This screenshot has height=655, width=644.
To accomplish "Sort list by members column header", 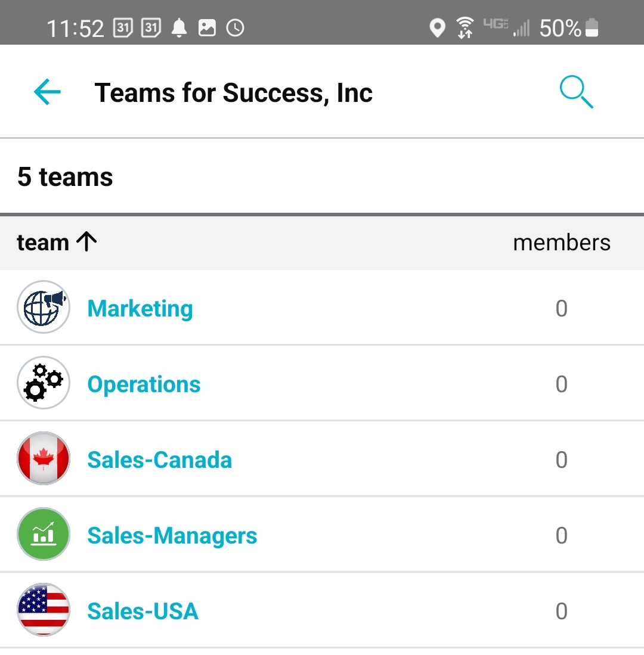I will click(562, 243).
